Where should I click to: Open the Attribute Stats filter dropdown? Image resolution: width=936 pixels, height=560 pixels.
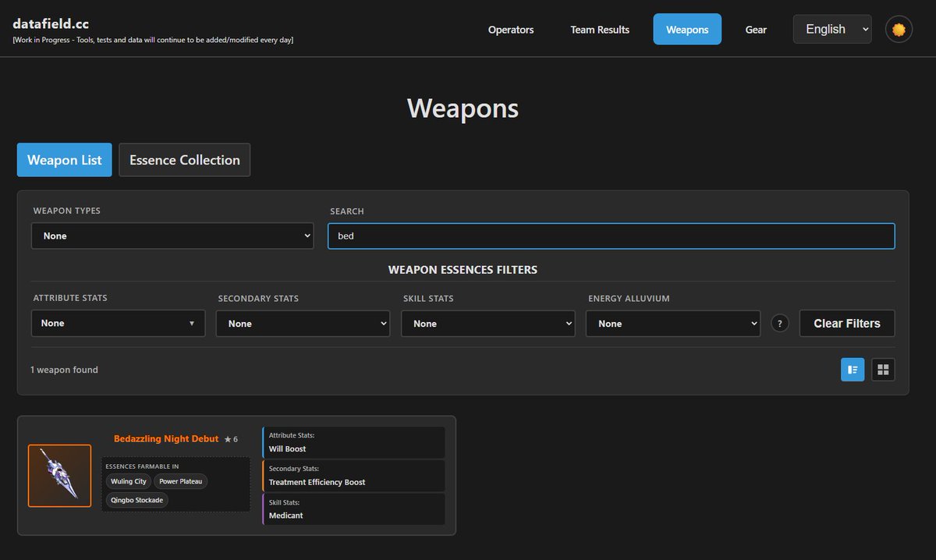tap(118, 323)
